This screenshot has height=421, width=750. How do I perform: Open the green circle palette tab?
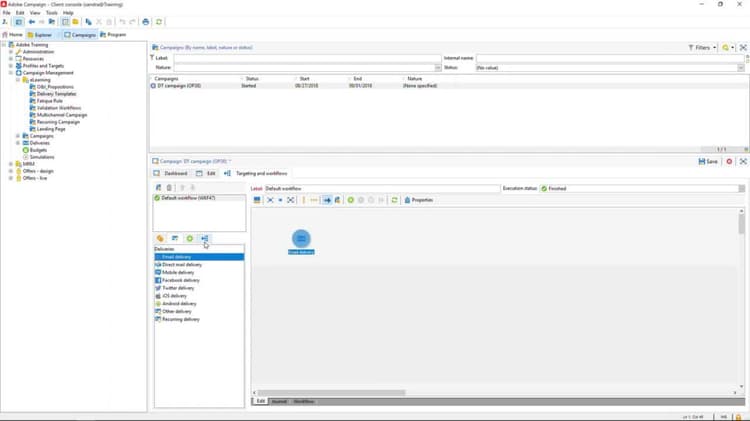click(190, 238)
